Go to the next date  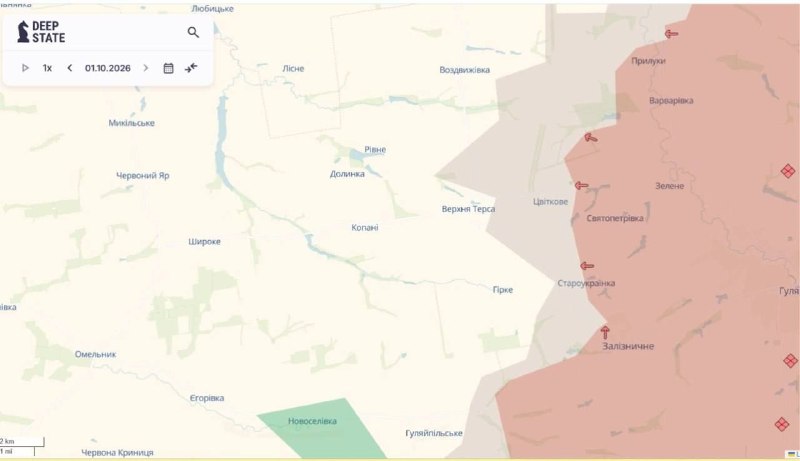(146, 68)
